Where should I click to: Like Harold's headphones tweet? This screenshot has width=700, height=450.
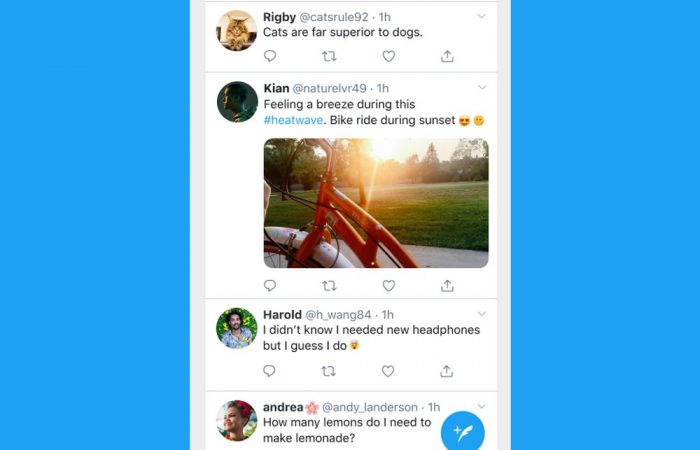388,371
